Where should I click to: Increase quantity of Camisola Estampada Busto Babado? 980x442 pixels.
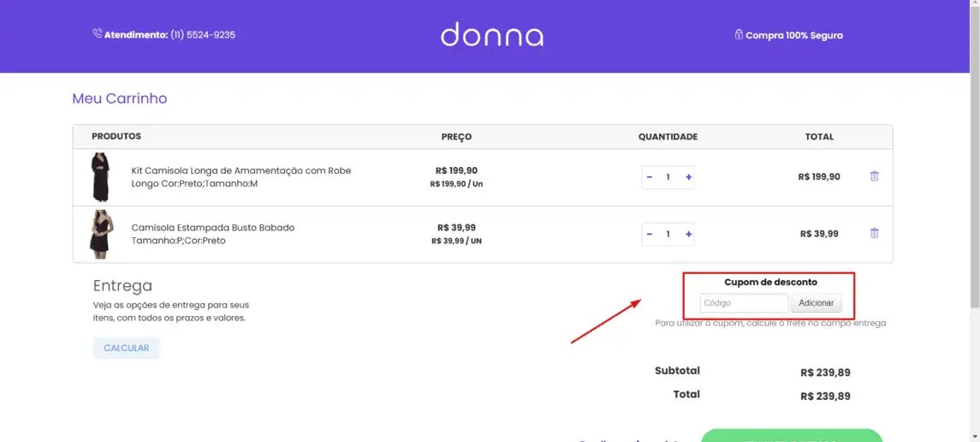point(689,234)
